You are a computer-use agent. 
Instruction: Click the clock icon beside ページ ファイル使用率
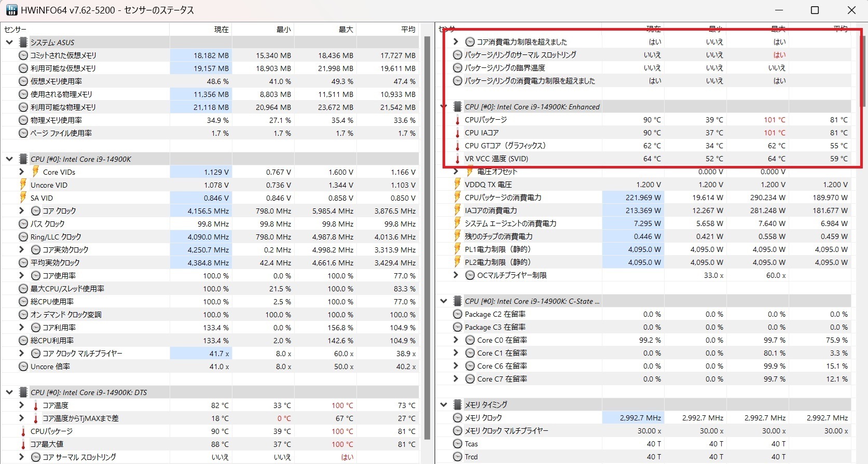coord(23,133)
